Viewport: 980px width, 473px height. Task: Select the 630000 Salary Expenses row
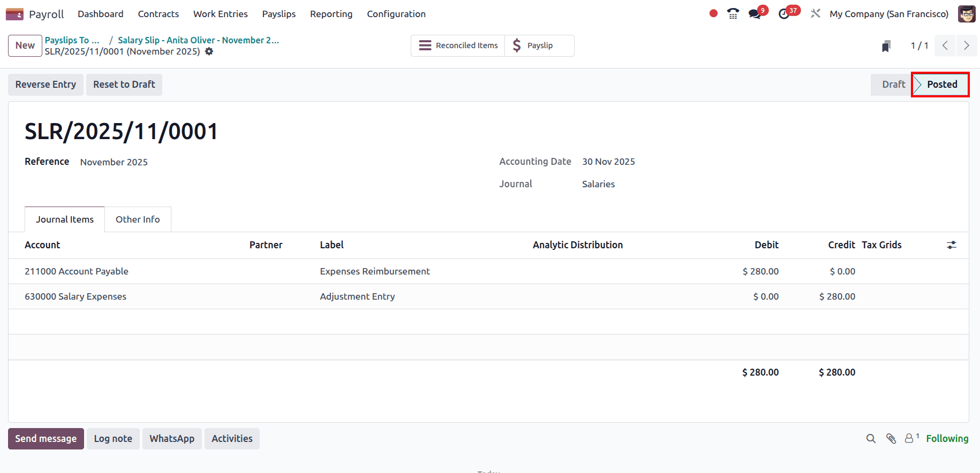click(x=488, y=296)
